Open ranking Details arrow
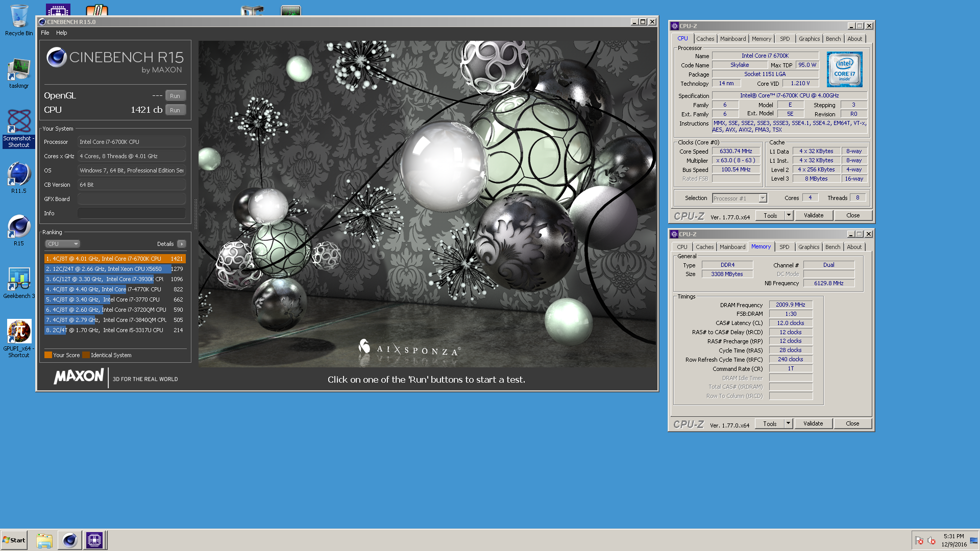Image resolution: width=980 pixels, height=551 pixels. (x=182, y=244)
